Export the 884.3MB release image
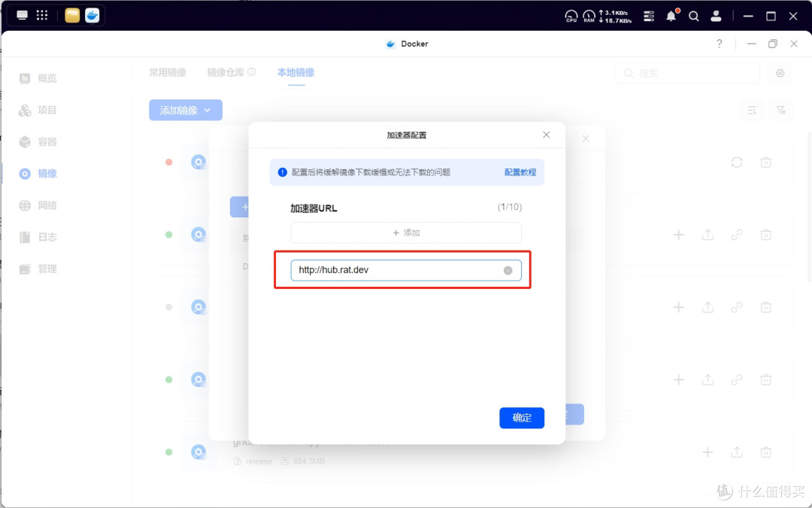The width and height of the screenshot is (812, 508). [x=736, y=452]
